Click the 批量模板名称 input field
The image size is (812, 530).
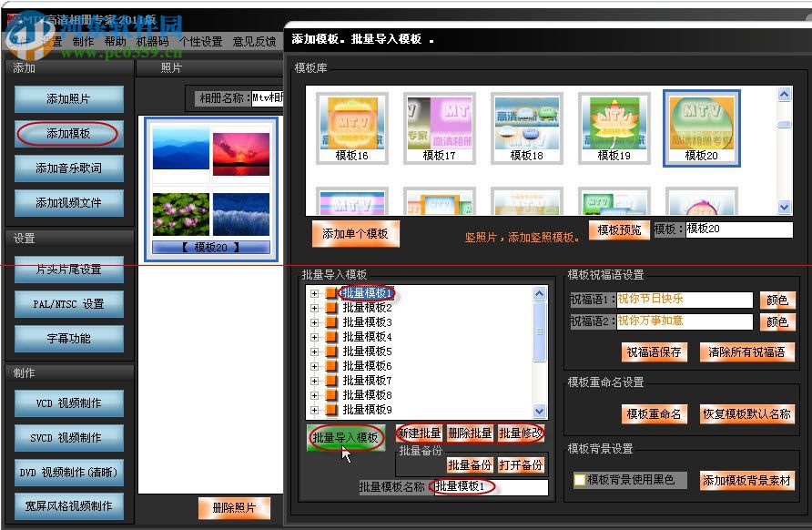[491, 487]
